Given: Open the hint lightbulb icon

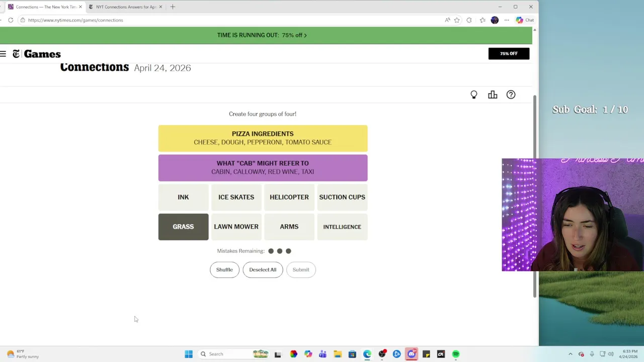Looking at the screenshot, I should coord(473,95).
